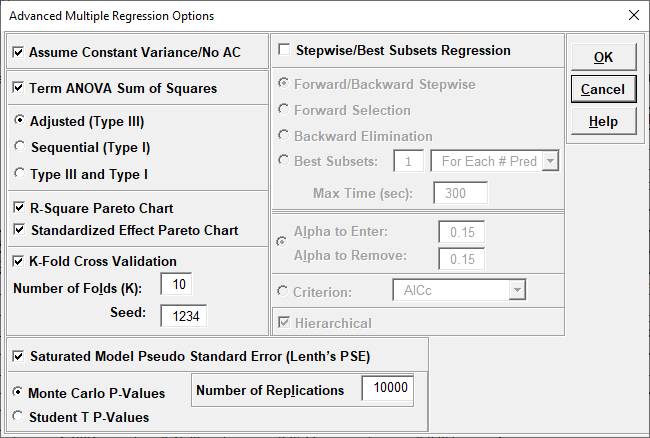Close the Advanced Multiple Regression Options dialog
This screenshot has height=438, width=650.
click(x=633, y=15)
